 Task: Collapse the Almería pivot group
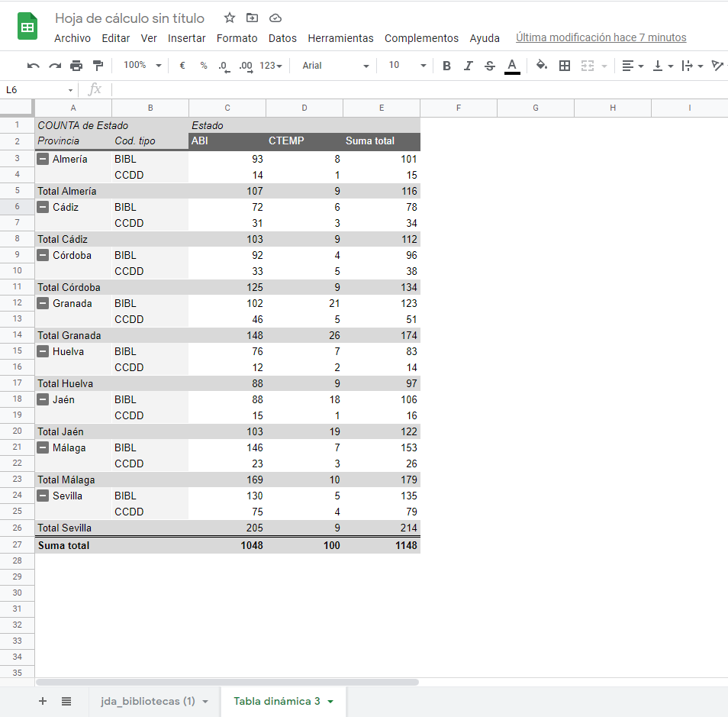[43, 159]
